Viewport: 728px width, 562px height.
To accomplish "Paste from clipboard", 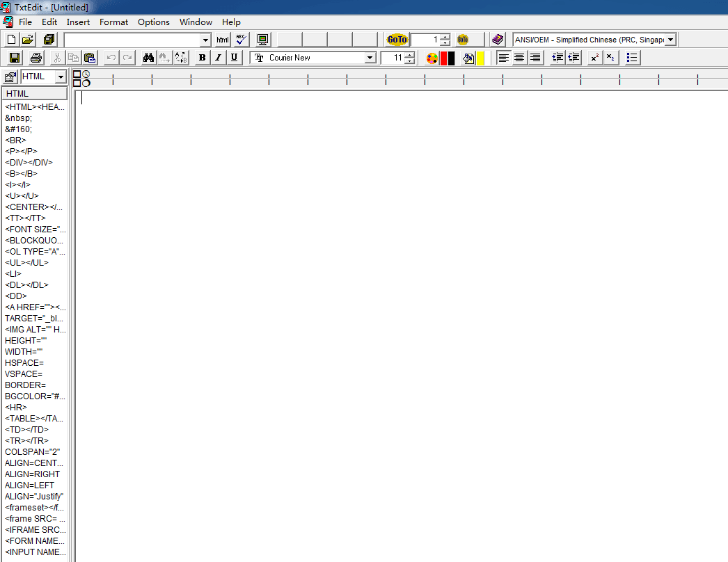I will [x=90, y=58].
